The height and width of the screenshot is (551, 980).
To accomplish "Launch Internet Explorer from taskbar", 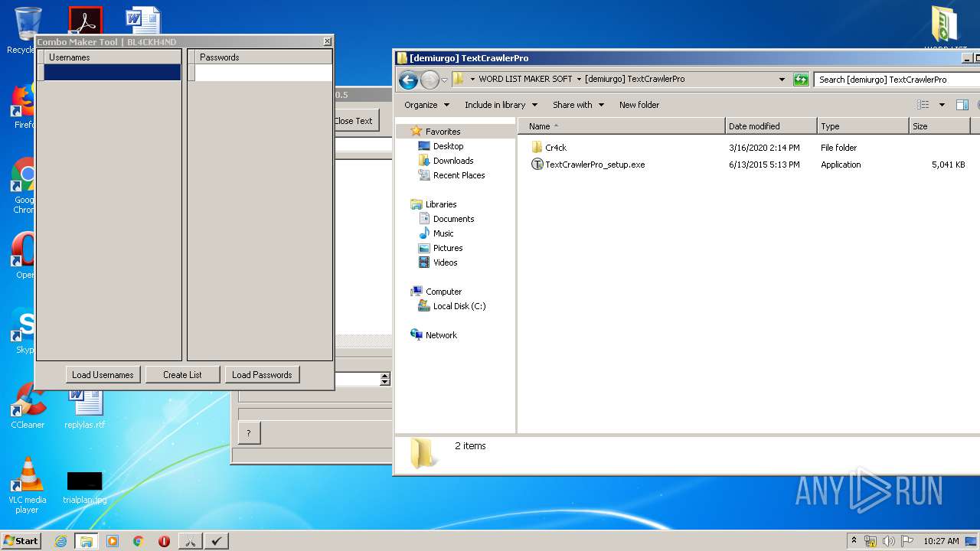I will coord(60,541).
